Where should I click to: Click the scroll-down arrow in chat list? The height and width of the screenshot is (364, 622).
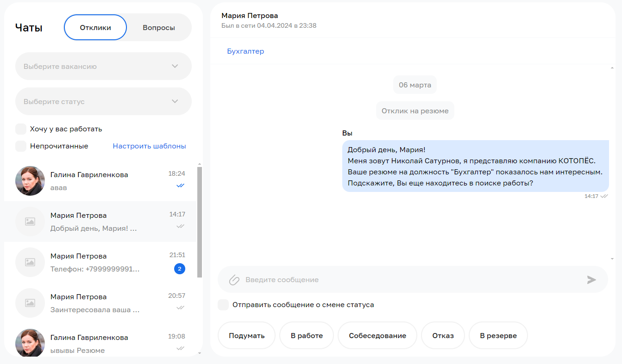click(x=200, y=353)
